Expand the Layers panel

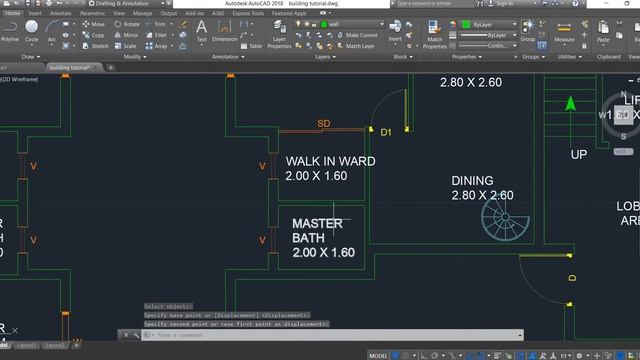coord(325,57)
